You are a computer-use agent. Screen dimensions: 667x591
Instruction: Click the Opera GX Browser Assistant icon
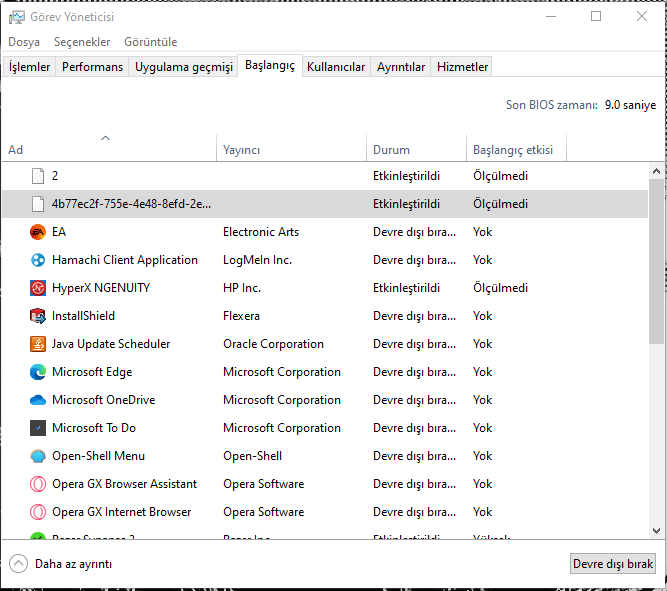coord(38,484)
